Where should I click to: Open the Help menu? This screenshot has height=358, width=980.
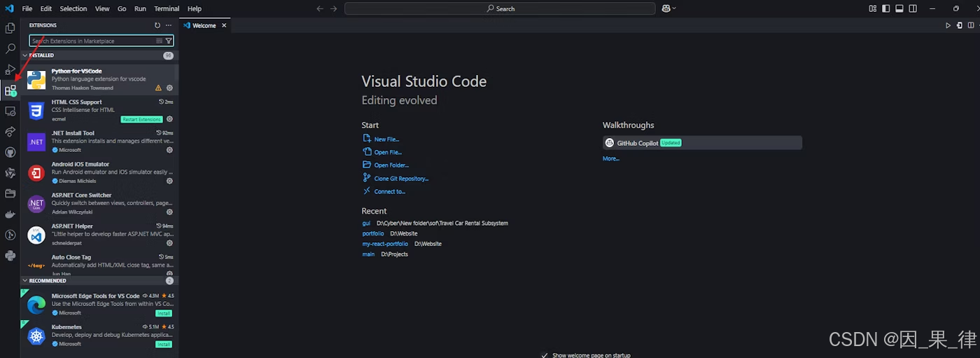pyautogui.click(x=195, y=8)
